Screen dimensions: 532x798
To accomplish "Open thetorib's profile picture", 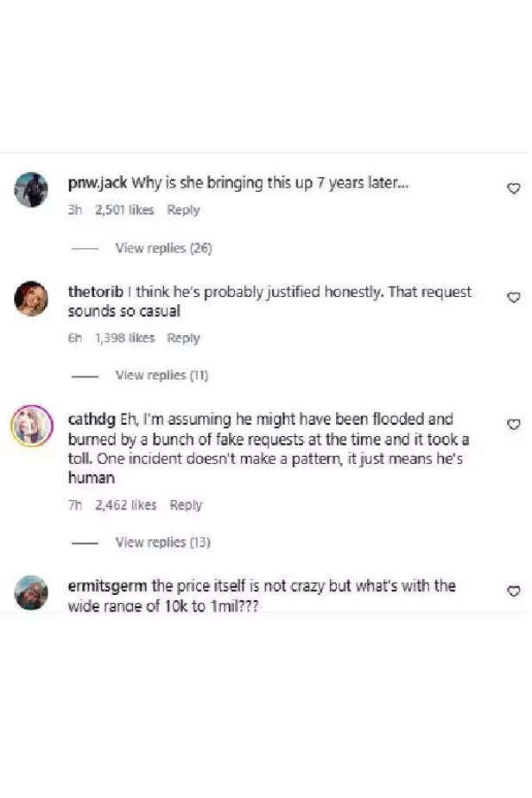I will [x=31, y=300].
